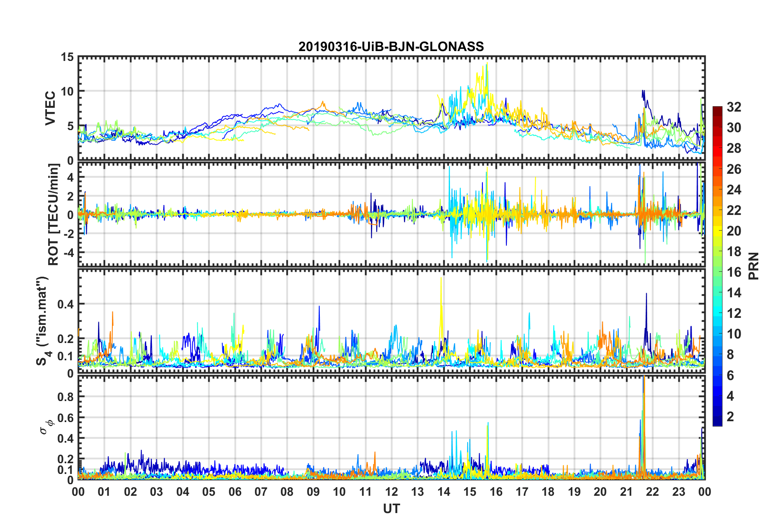Screen dimensions: 783x532
Task: Click x-axis hour label 09
Action: [x=313, y=492]
